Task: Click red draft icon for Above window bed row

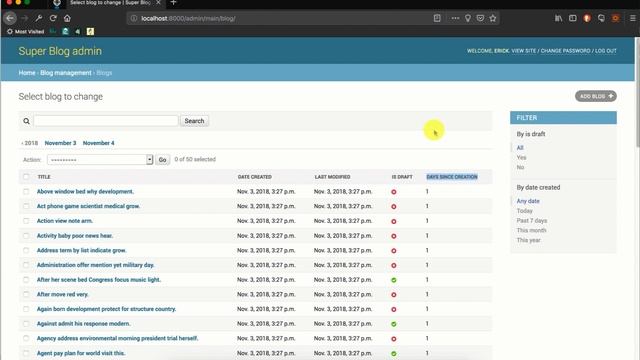Action: point(394,192)
